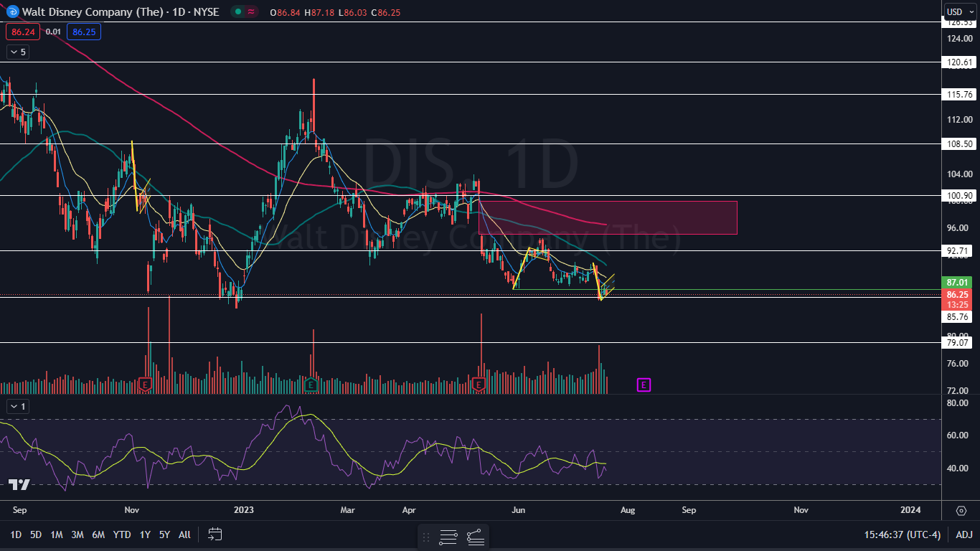
Task: Click the May earnings E marker
Action: pos(479,385)
